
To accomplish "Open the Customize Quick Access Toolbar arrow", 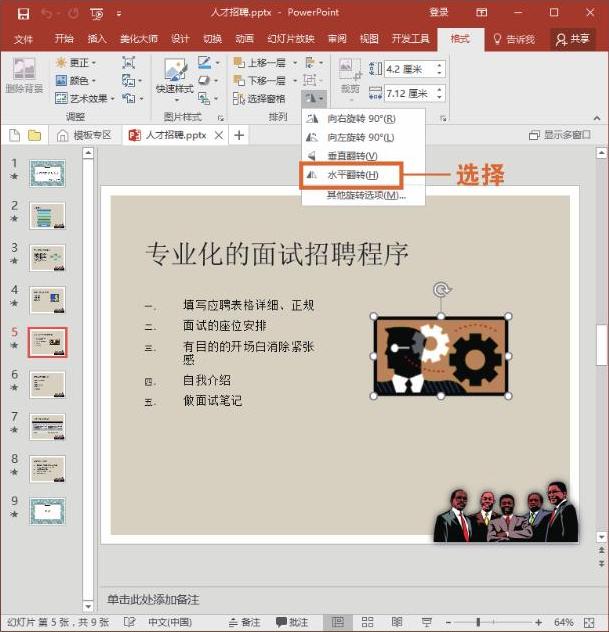I will [119, 14].
